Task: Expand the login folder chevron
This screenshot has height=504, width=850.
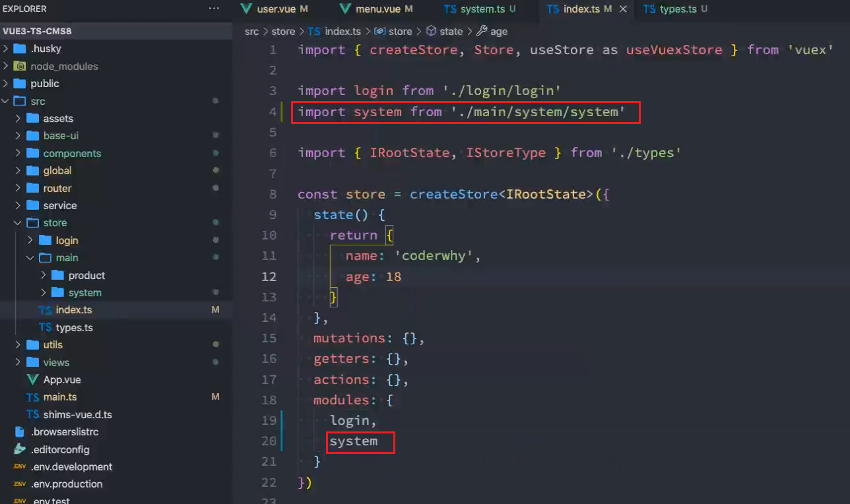Action: (31, 240)
